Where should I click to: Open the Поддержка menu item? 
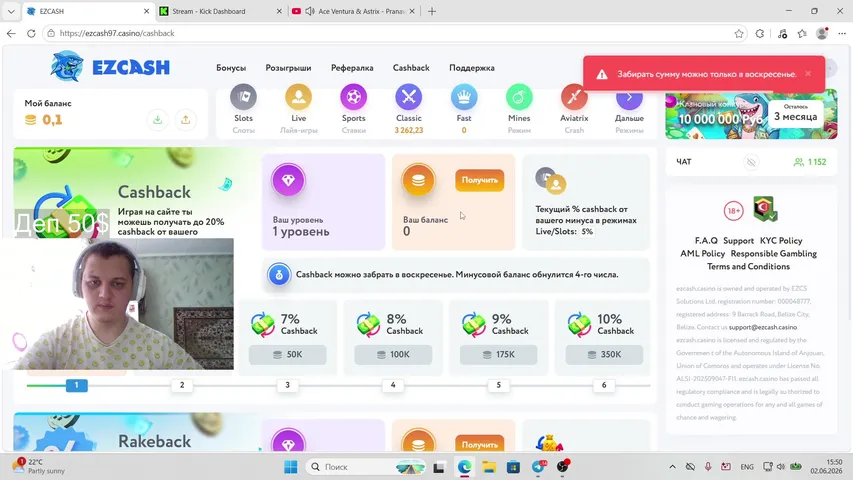pos(472,68)
